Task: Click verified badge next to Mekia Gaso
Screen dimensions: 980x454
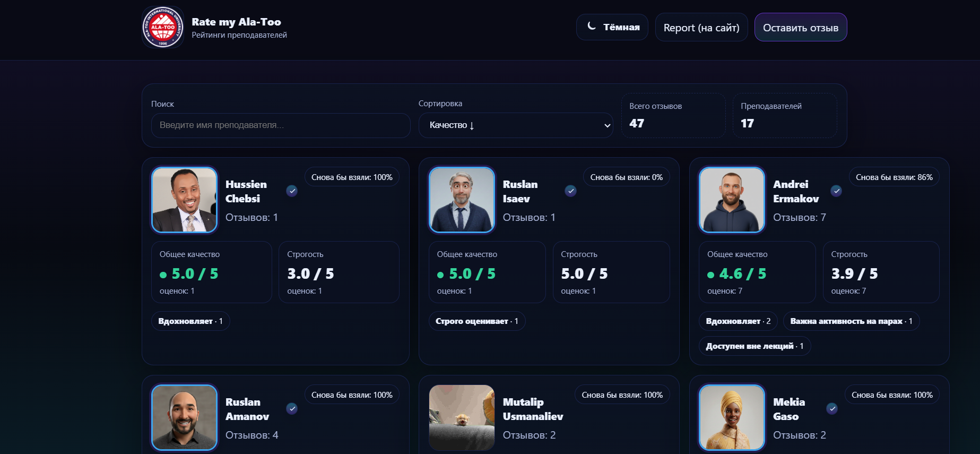Action: point(832,409)
